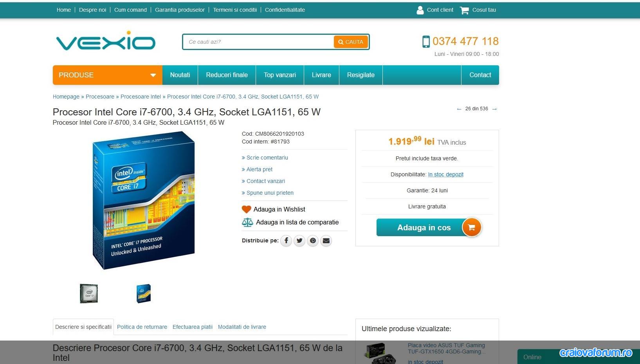Click the comparison scales icon

click(x=247, y=222)
